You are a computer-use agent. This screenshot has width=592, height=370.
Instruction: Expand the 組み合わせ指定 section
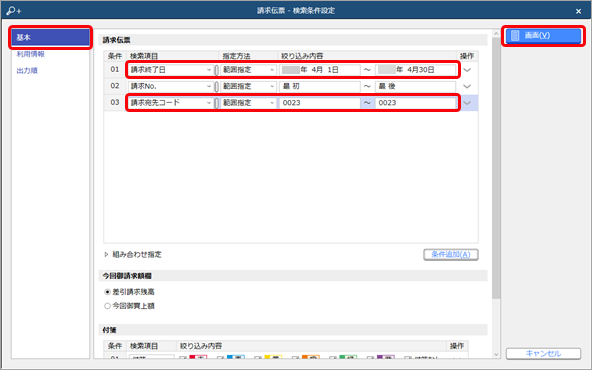pyautogui.click(x=106, y=254)
